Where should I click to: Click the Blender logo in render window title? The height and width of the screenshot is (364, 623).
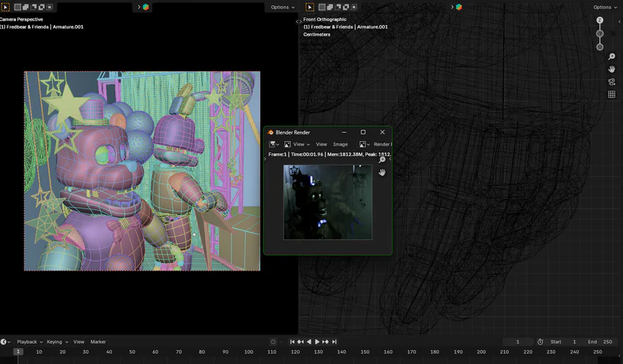pyautogui.click(x=271, y=132)
